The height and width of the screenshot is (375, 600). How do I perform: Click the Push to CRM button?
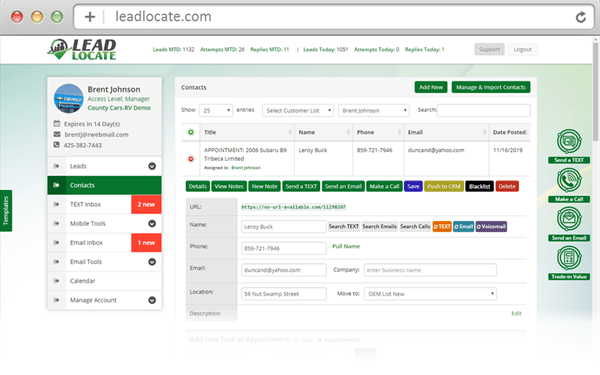(444, 186)
